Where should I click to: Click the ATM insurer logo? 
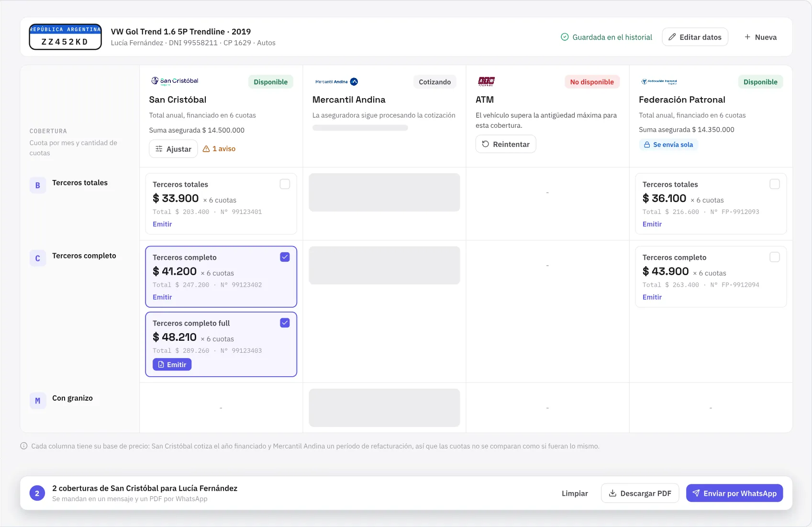click(486, 81)
